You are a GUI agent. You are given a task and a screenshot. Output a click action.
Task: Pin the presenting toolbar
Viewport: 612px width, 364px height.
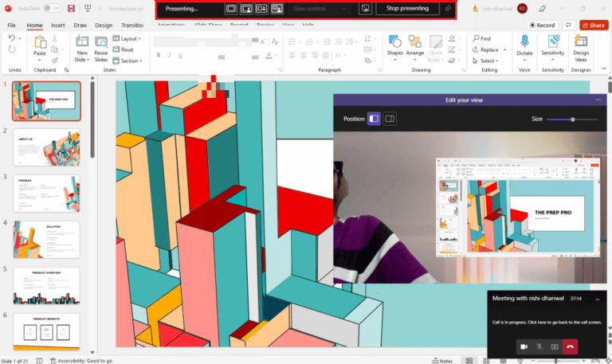click(x=448, y=8)
